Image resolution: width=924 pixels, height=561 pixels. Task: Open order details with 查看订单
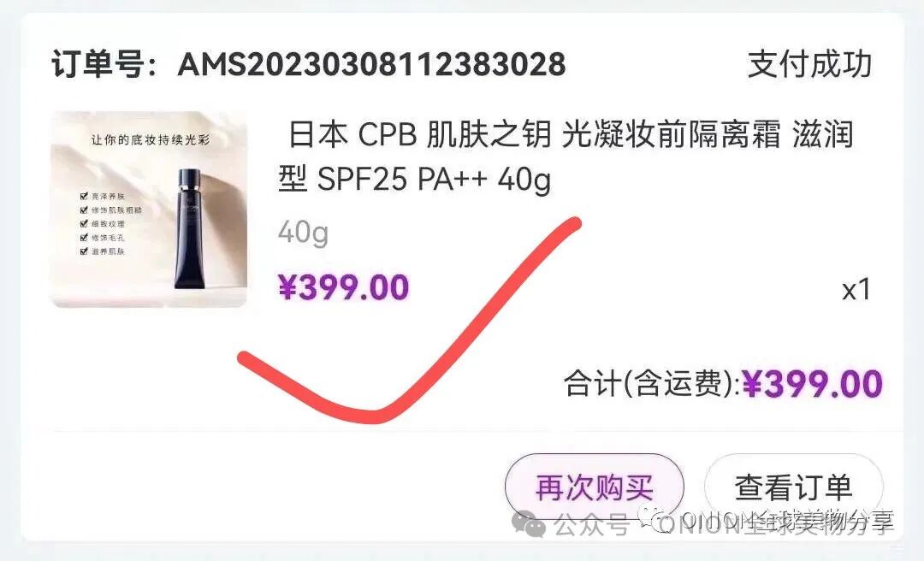pos(794,487)
